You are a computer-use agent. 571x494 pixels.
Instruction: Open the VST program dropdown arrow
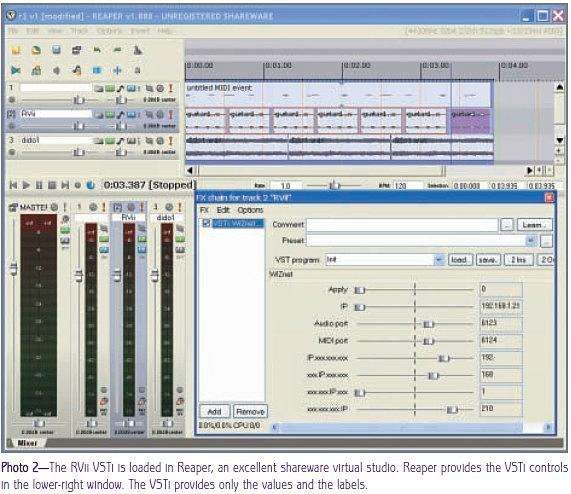439,260
